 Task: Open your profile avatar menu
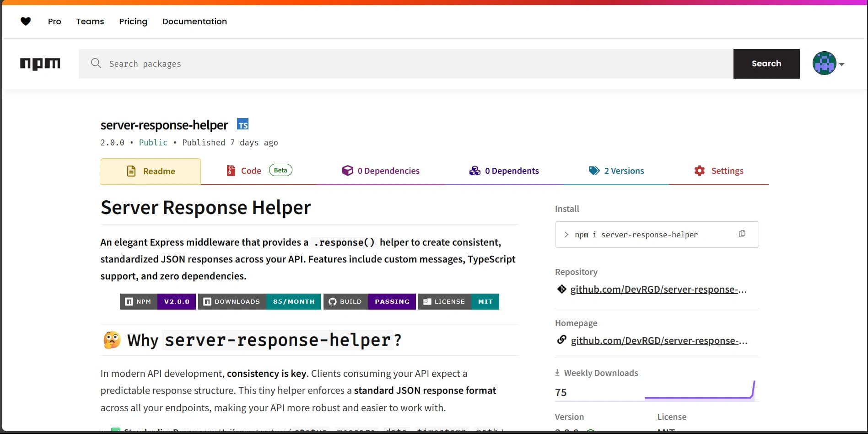point(824,63)
